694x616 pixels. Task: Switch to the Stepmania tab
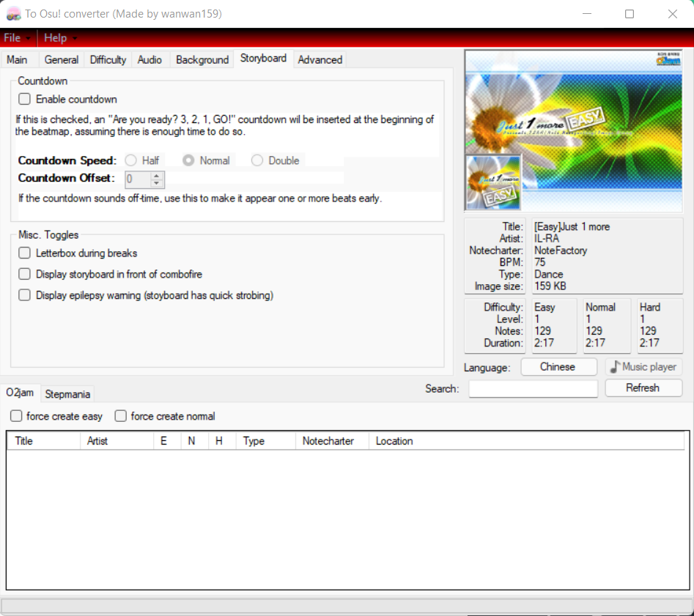click(67, 394)
